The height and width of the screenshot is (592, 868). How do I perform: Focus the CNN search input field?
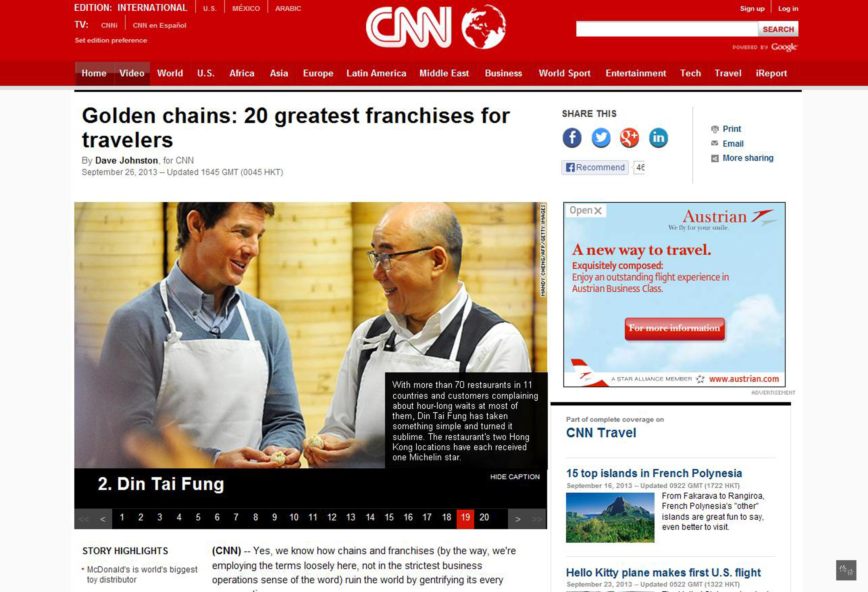point(667,29)
